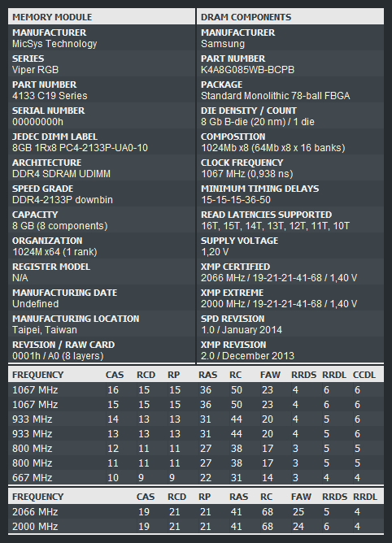Click the Taipei, Taiwan manufacturing location
This screenshot has height=543, width=392.
[x=45, y=330]
